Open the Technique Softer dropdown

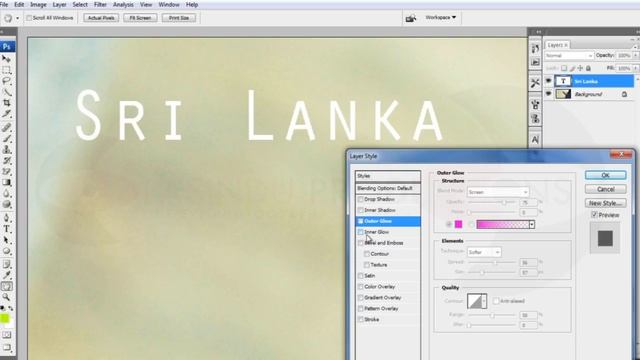[484, 252]
